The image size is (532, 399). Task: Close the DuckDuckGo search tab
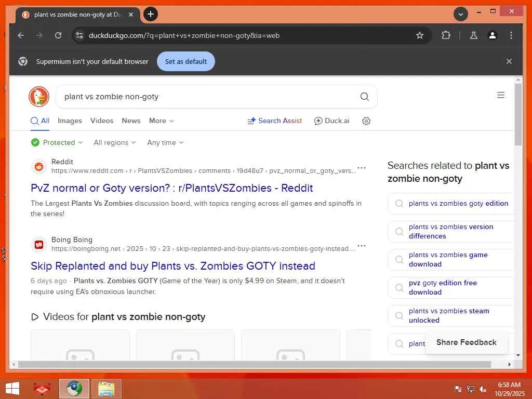131,15
